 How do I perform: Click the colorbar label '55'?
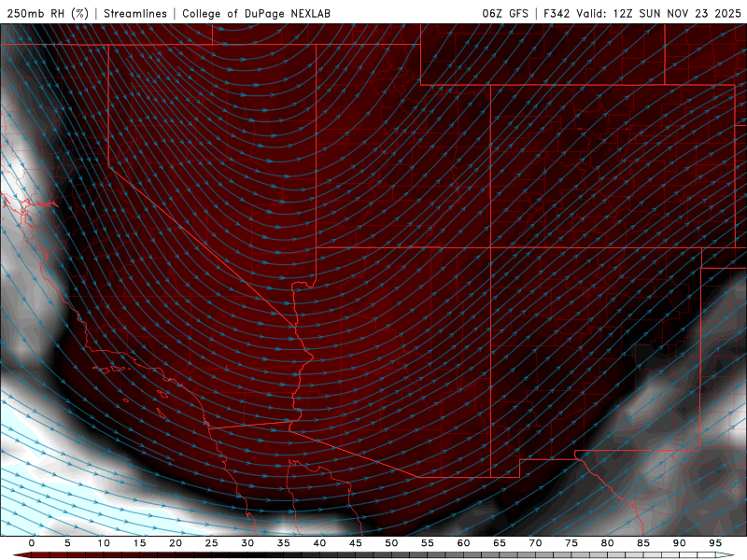point(428,543)
